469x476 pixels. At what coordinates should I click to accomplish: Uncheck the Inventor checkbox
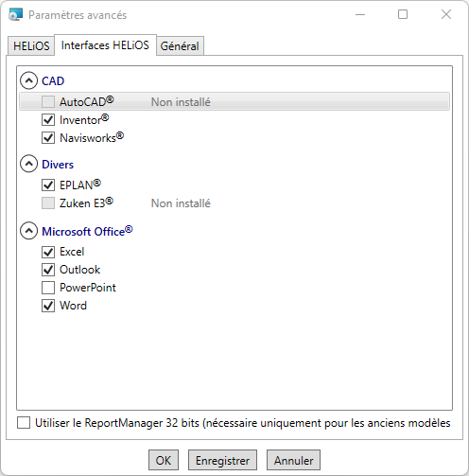click(48, 120)
